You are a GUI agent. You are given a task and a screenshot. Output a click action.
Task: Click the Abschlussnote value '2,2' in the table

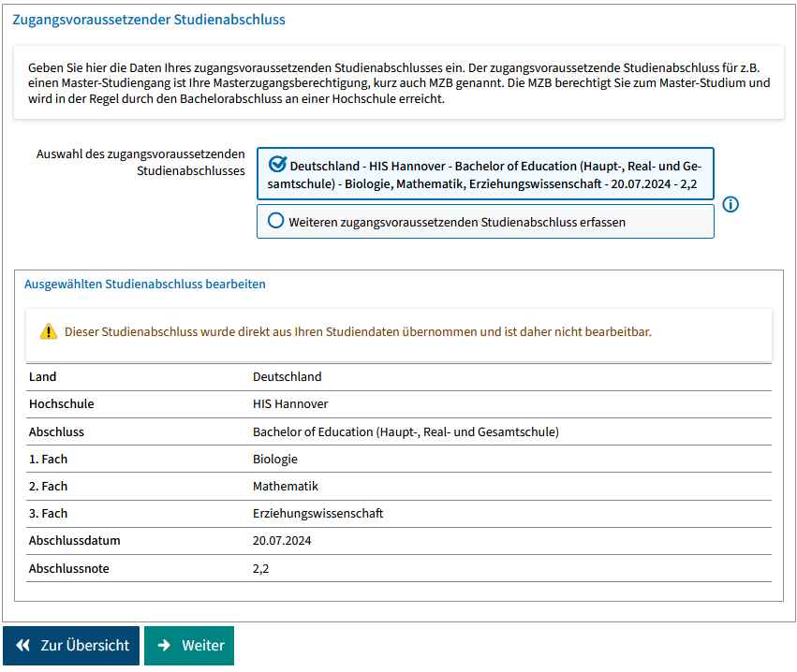click(x=261, y=567)
